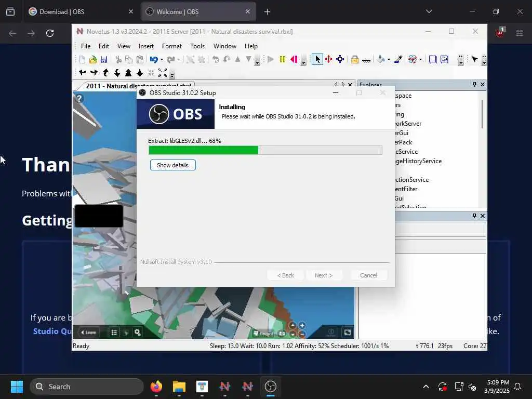The height and width of the screenshot is (399, 532).
Task: Click the < Back button in installer
Action: (x=285, y=275)
